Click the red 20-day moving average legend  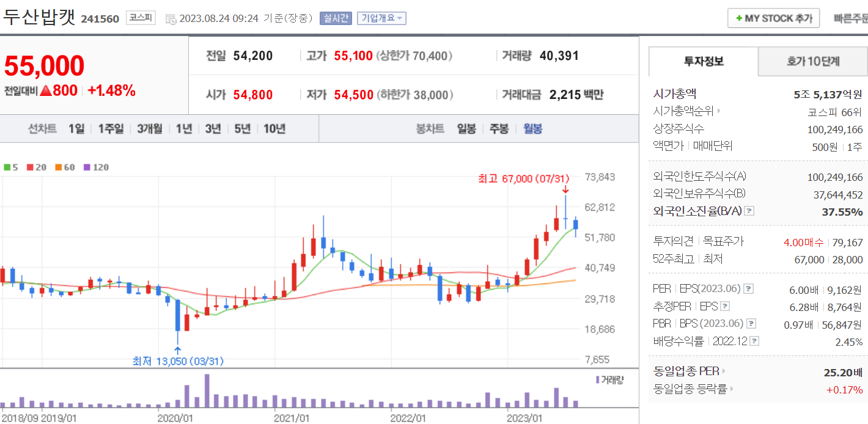pos(37,167)
